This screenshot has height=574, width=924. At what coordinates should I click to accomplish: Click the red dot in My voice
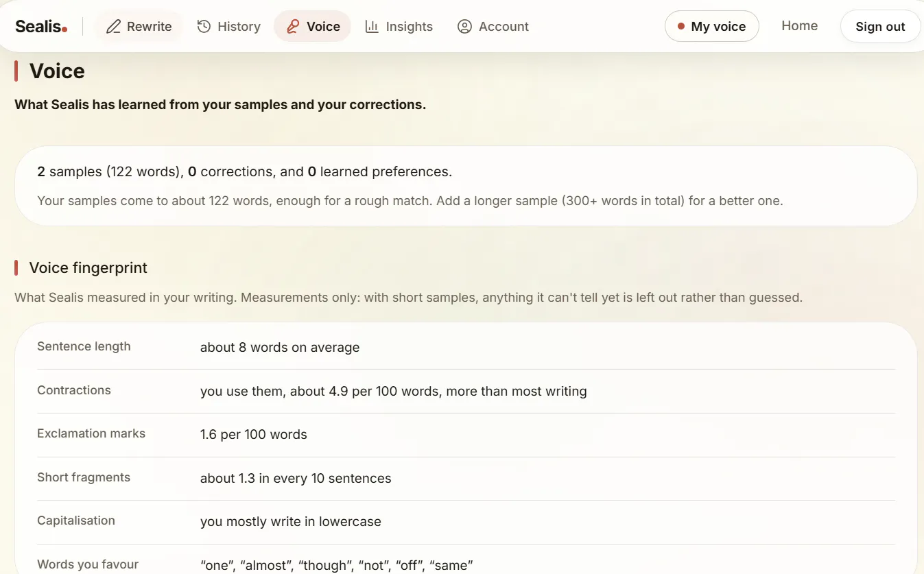pyautogui.click(x=681, y=27)
